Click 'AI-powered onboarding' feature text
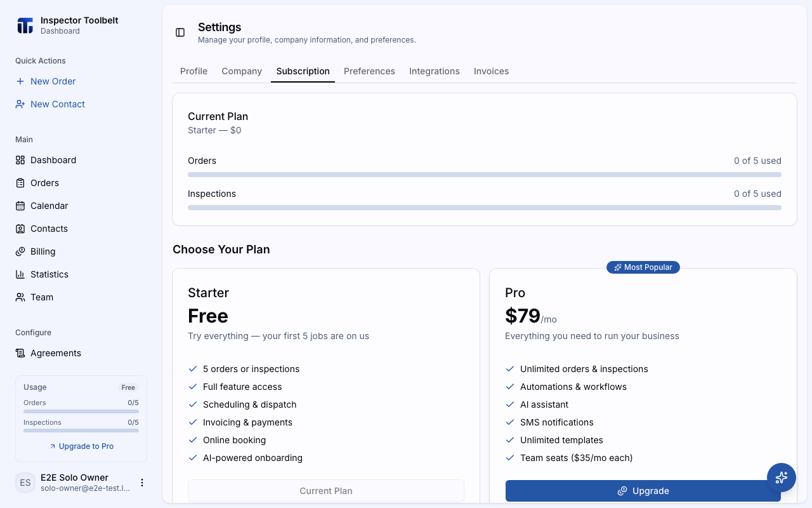This screenshot has height=508, width=812. (x=252, y=458)
